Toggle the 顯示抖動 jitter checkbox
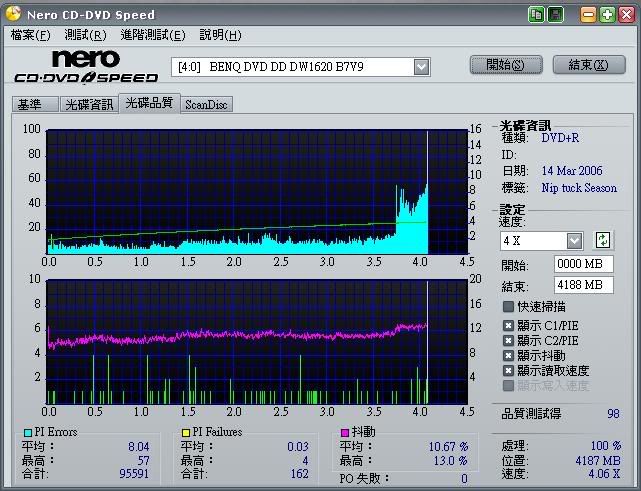The width and height of the screenshot is (641, 491). [509, 355]
